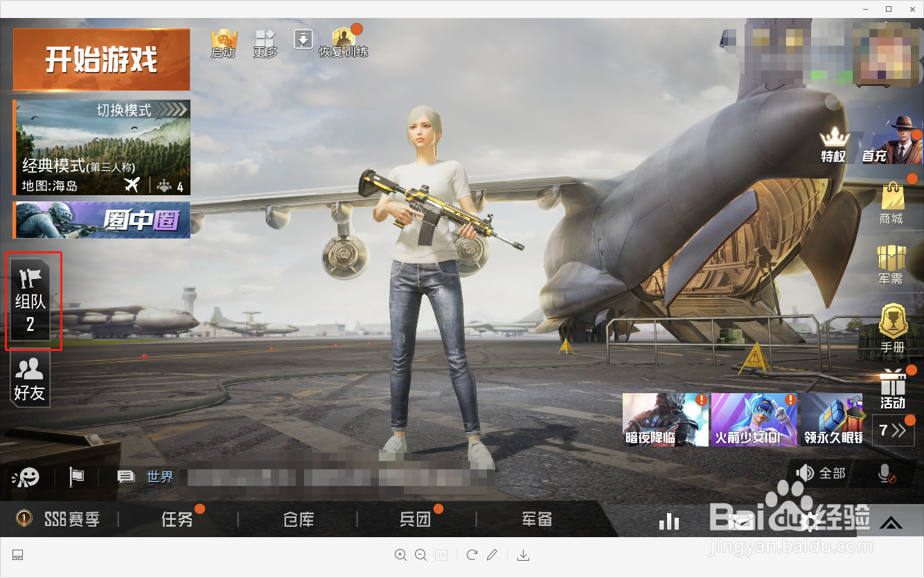Viewport: 924px width, 578px height.
Task: Open 手册 trophy handbook icon
Action: (x=893, y=329)
